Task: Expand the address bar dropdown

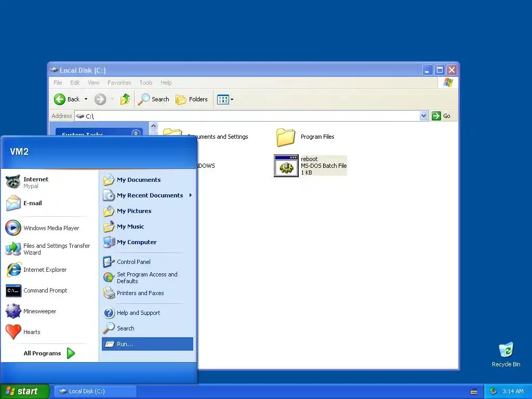Action: click(423, 116)
